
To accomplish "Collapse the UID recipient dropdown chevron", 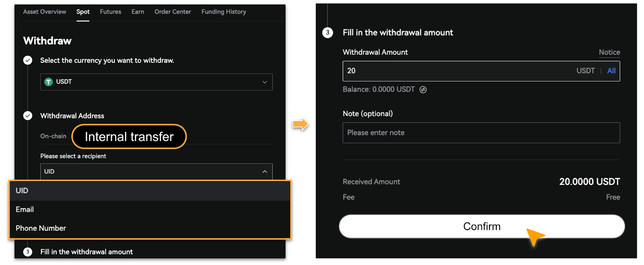I will [264, 172].
